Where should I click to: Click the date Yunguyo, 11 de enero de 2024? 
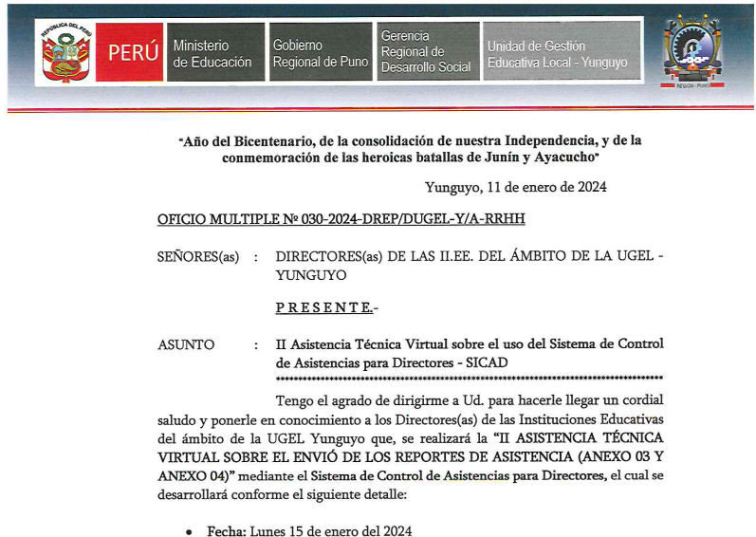pyautogui.click(x=516, y=187)
